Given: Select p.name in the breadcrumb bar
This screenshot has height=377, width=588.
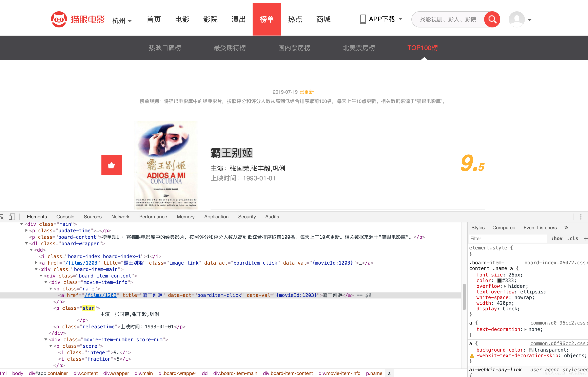Looking at the screenshot, I should coord(374,373).
